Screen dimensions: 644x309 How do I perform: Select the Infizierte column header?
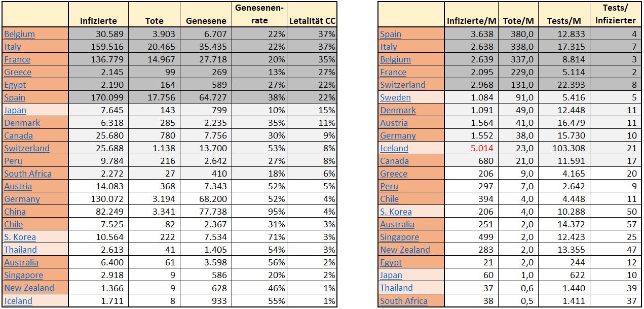99,21
